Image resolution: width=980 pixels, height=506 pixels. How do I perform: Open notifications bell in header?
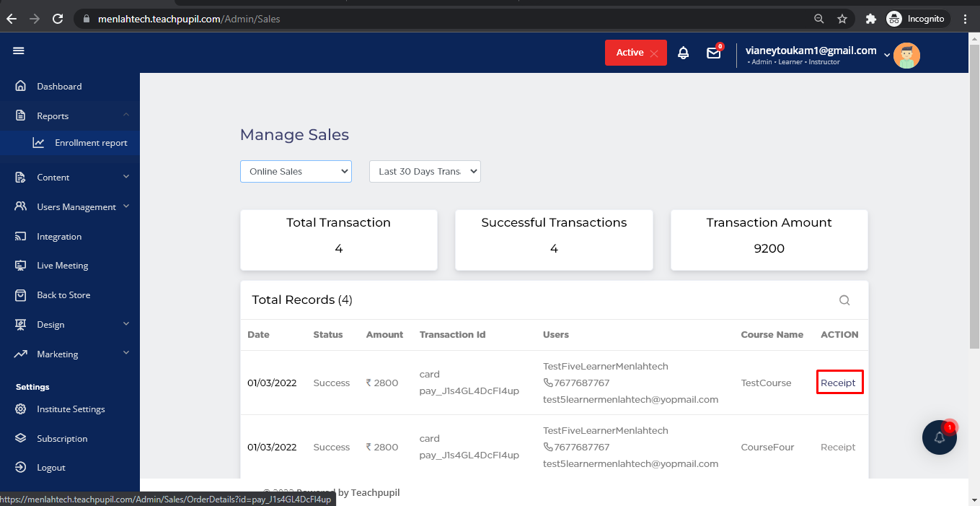point(683,53)
